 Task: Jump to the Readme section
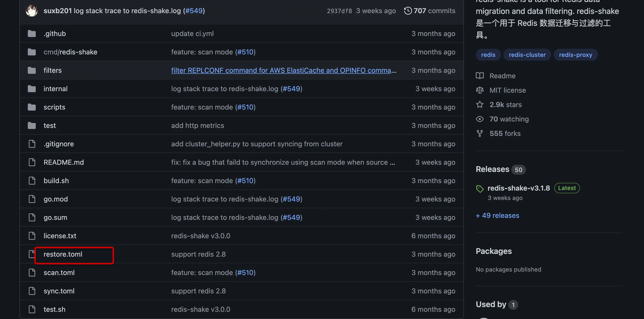click(x=502, y=76)
